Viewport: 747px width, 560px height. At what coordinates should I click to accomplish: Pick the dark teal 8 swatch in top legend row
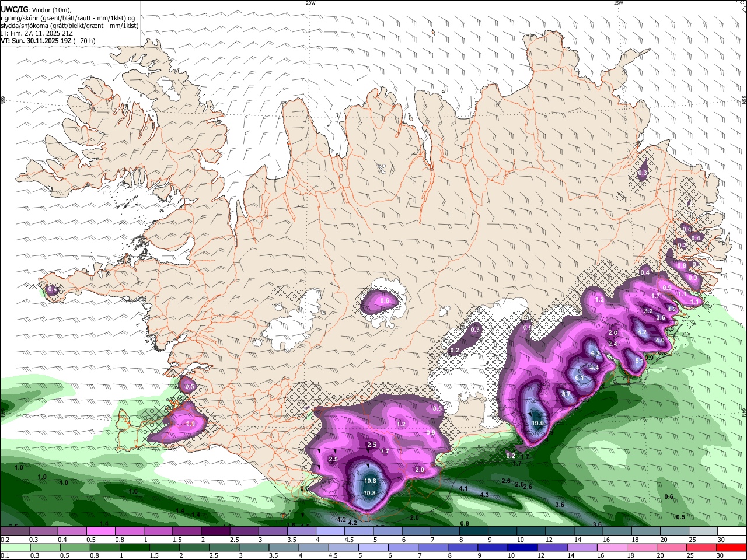tap(474, 531)
